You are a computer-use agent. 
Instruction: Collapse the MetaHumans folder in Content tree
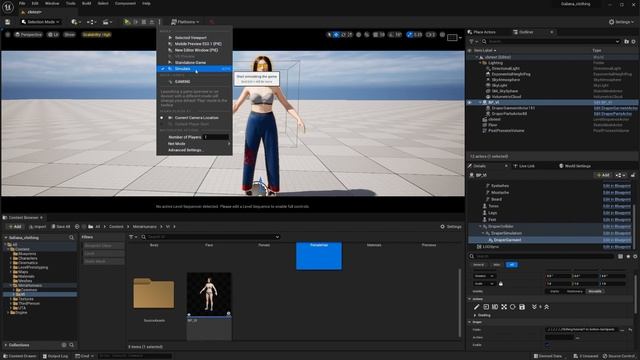(11, 285)
